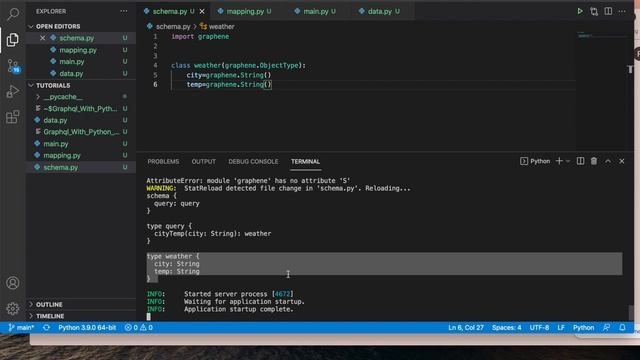This screenshot has width=640, height=360.
Task: Split the editor to the right
Action: pos(608,11)
